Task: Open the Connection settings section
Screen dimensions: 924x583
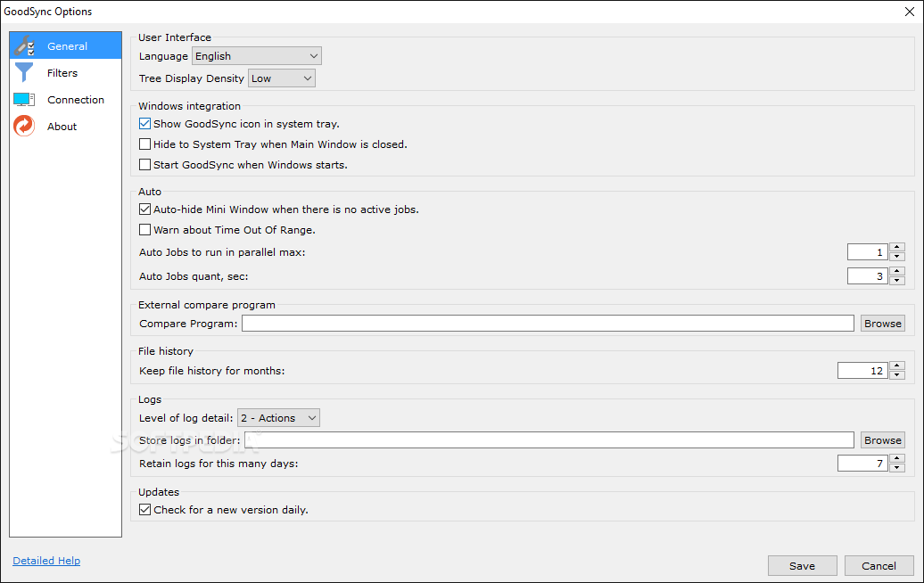Action: coord(65,100)
